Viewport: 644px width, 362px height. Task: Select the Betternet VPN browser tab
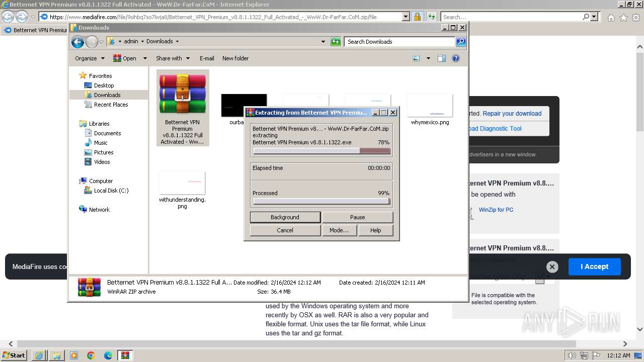coord(35,30)
